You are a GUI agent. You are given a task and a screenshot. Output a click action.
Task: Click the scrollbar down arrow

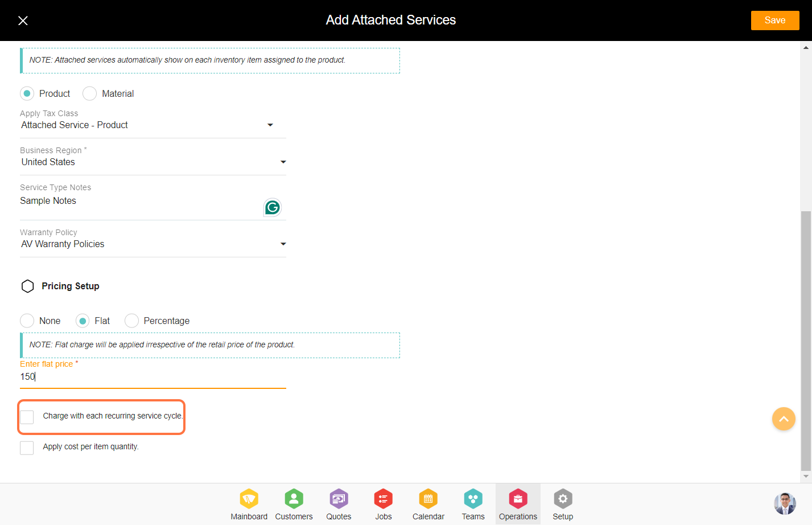(x=806, y=477)
